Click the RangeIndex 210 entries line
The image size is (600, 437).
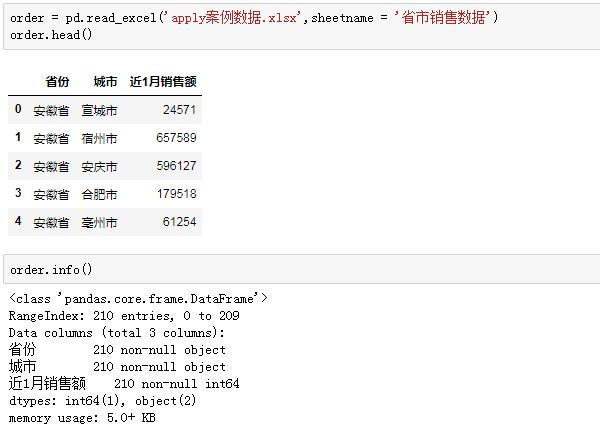(124, 316)
